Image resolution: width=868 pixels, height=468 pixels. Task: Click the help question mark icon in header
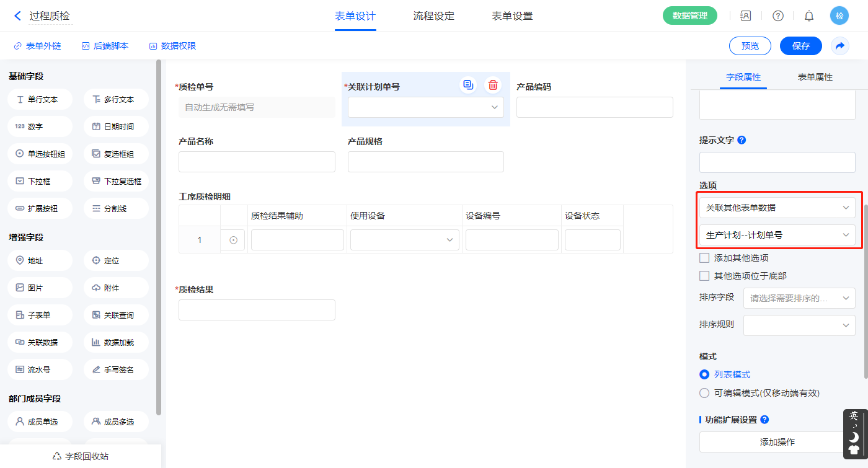pos(777,16)
